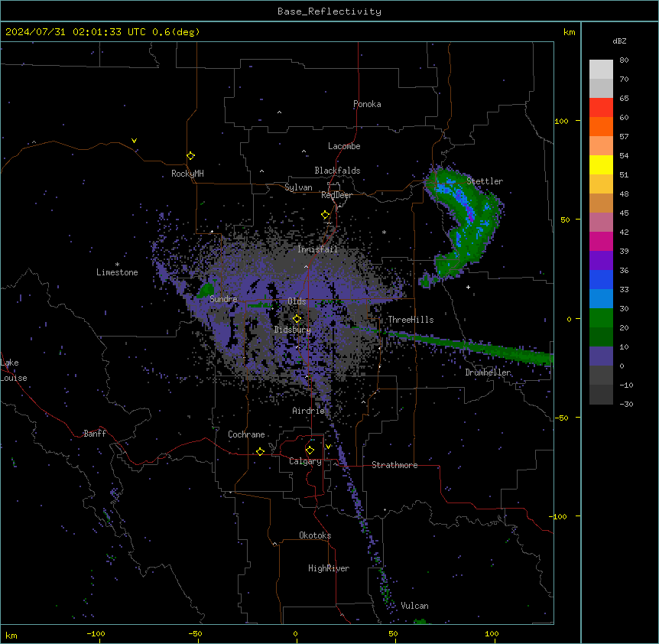
Task: Select the magenta 39-42 dBZ legend swatch
Action: 601,241
